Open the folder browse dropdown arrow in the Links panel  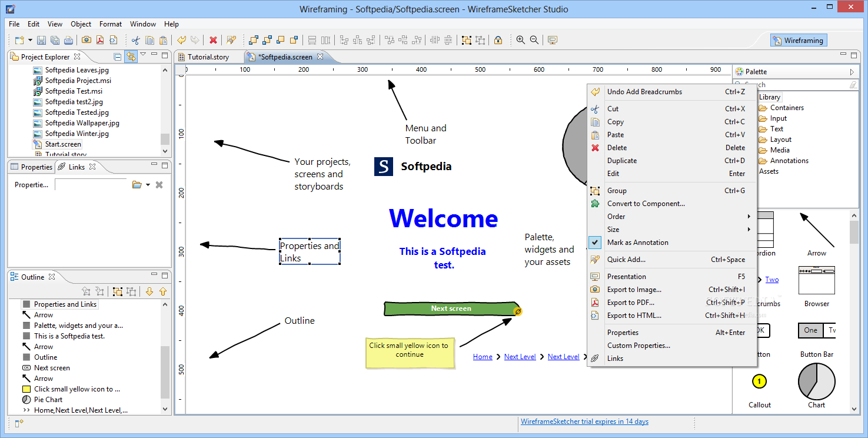[148, 185]
